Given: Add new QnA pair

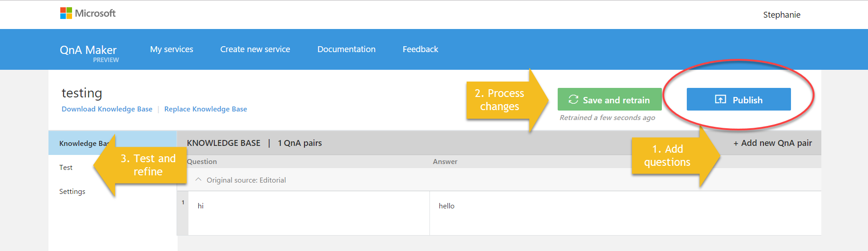Looking at the screenshot, I should click(x=772, y=143).
